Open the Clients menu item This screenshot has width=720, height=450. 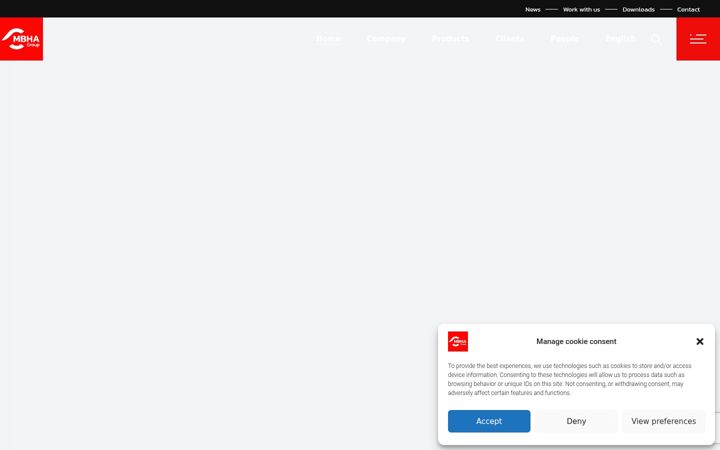click(x=510, y=39)
